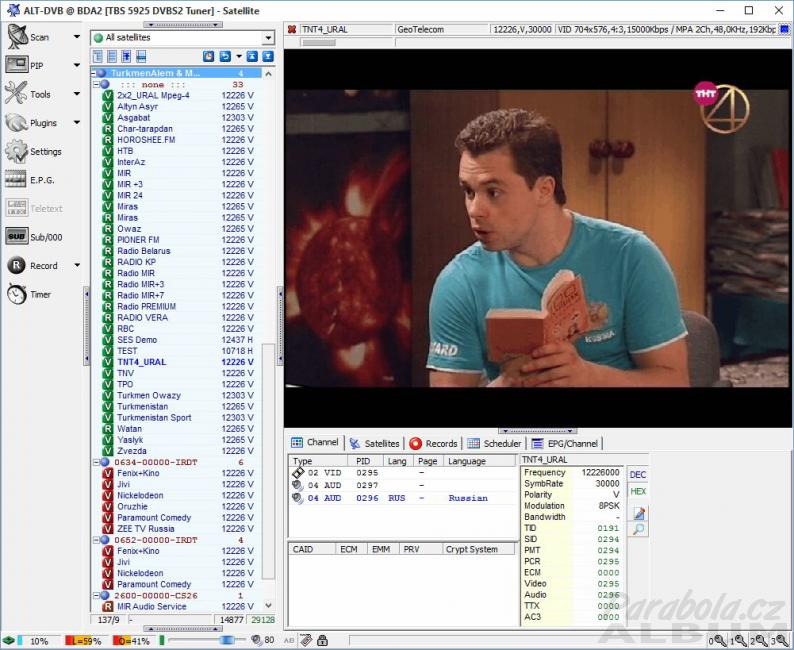The width and height of the screenshot is (794, 650).
Task: Open Settings gear icon
Action: pyautogui.click(x=16, y=151)
